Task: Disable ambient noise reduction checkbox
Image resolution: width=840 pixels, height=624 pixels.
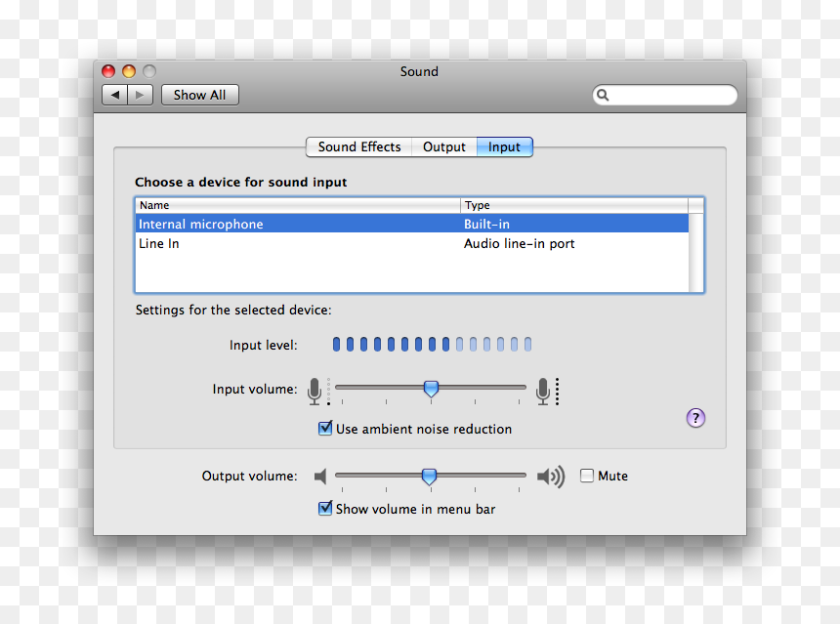Action: pos(324,428)
